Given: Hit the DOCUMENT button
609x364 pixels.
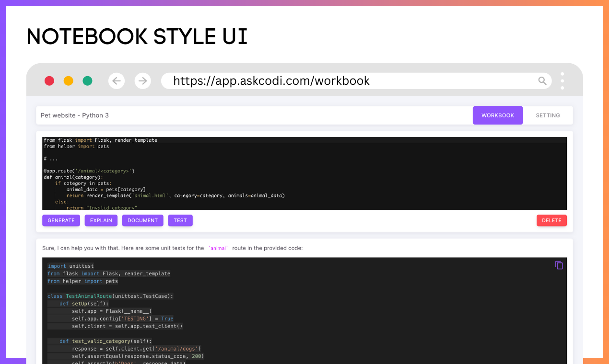Looking at the screenshot, I should tap(142, 220).
